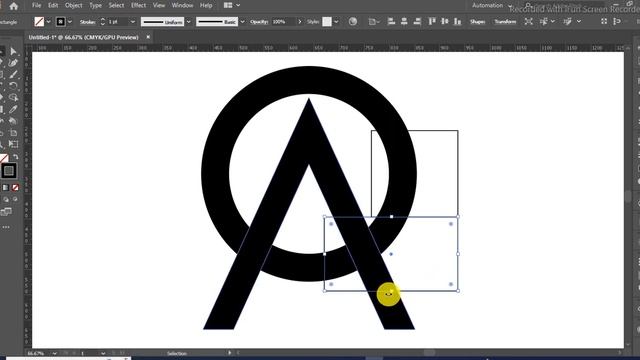This screenshot has width=640, height=360.
Task: Open the Window menu
Action: (x=182, y=5)
